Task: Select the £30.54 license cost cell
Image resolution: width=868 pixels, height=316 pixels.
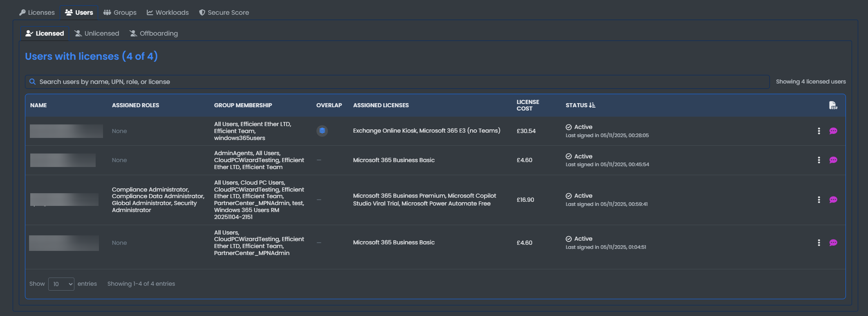Action: pyautogui.click(x=526, y=131)
